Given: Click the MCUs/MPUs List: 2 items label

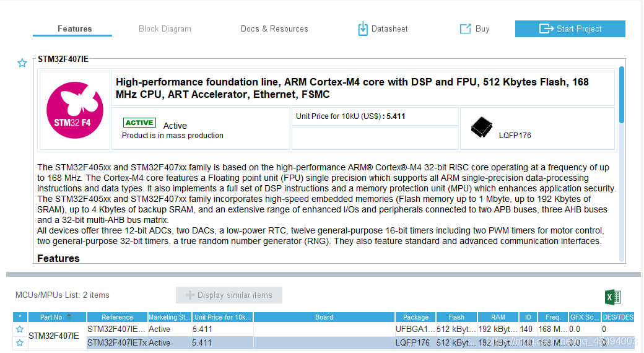Looking at the screenshot, I should coord(63,295).
